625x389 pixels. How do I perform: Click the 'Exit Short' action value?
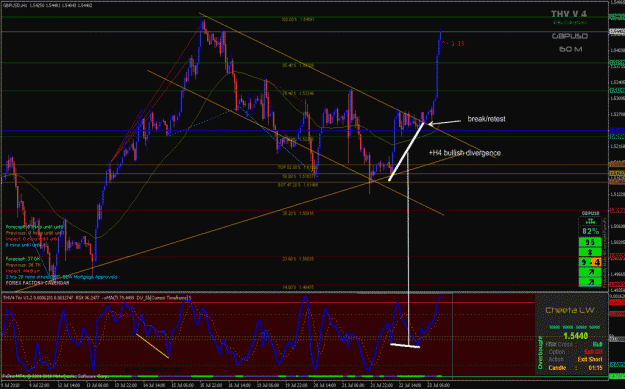click(591, 359)
